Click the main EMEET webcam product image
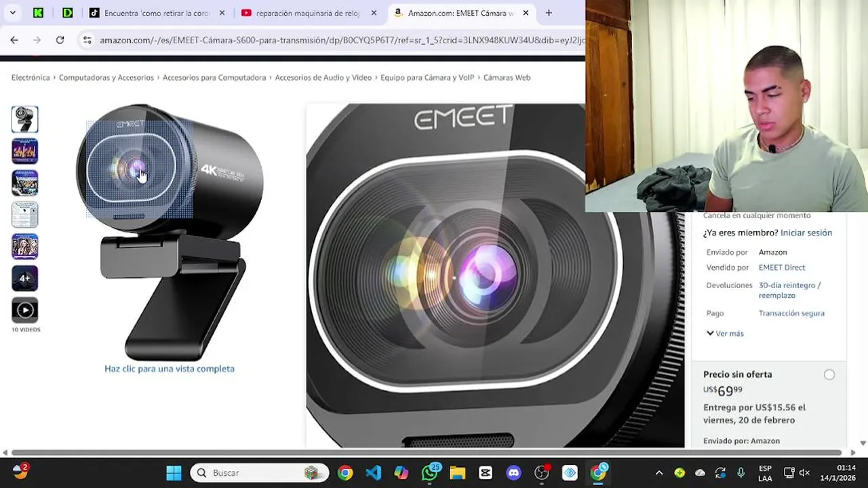 170,232
